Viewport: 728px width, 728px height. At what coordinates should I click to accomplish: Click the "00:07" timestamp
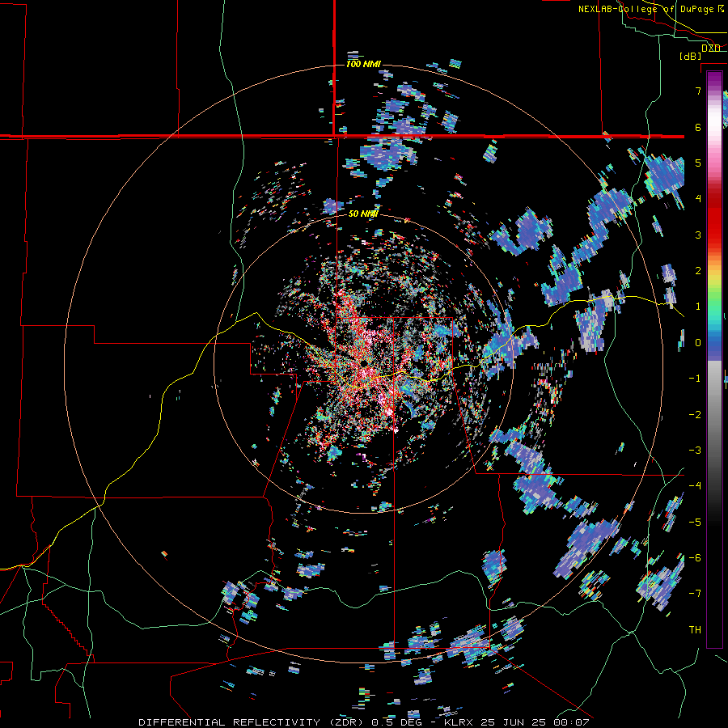point(574,722)
